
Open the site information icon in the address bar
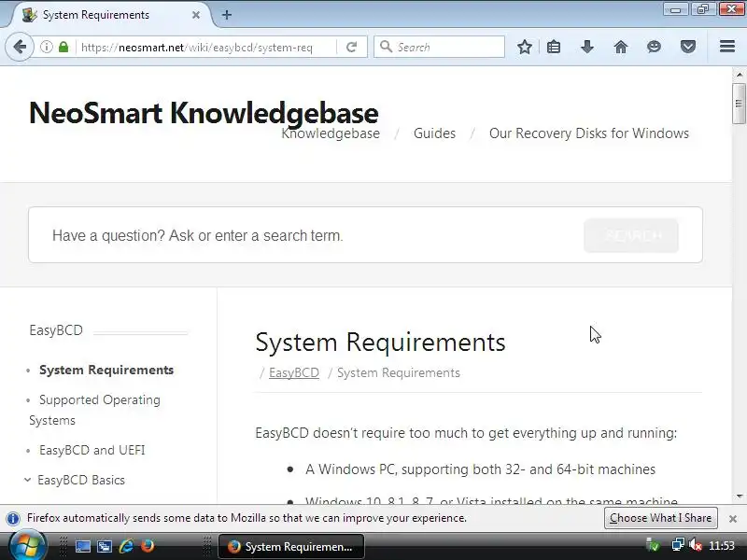click(x=46, y=47)
